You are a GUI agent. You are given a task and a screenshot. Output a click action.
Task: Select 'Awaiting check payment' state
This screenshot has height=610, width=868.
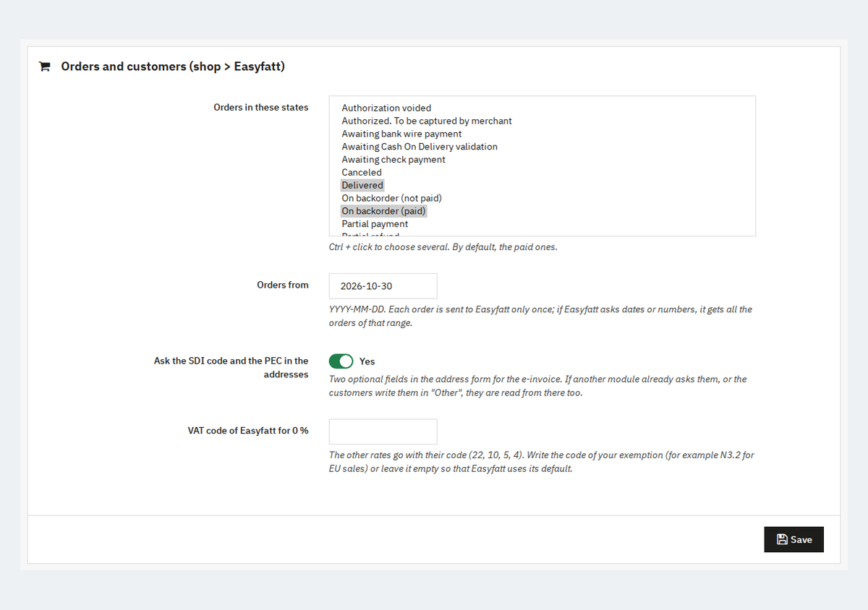[393, 160]
